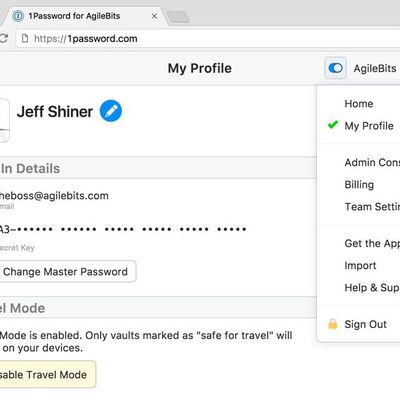
Task: Click the edit pencil beside Jeff Shiner
Action: pos(111,111)
